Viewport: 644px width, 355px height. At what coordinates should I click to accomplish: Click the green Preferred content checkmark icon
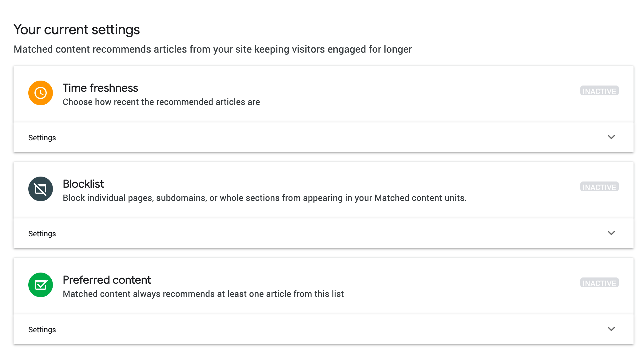tap(41, 285)
